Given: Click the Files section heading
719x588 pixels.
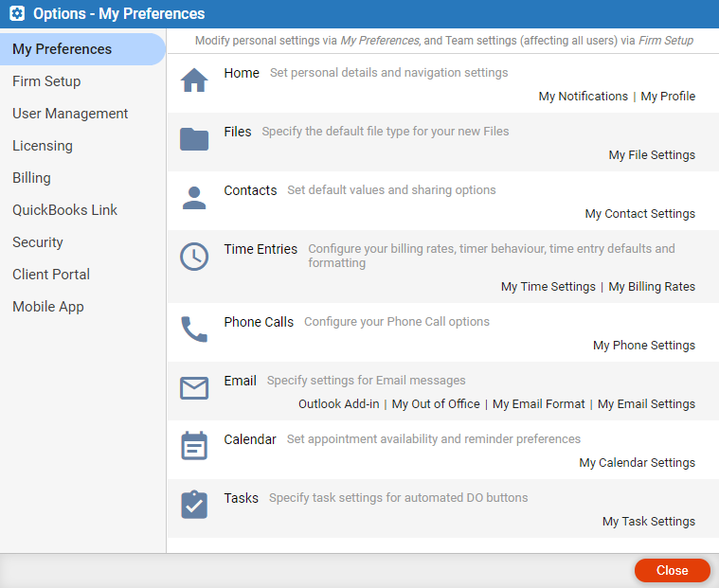Looking at the screenshot, I should pyautogui.click(x=238, y=132).
